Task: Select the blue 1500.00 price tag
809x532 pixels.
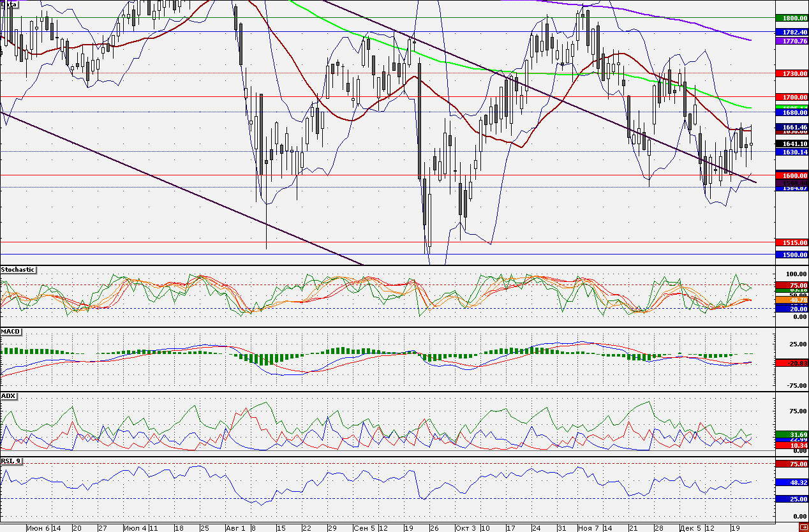Action: [x=790, y=255]
